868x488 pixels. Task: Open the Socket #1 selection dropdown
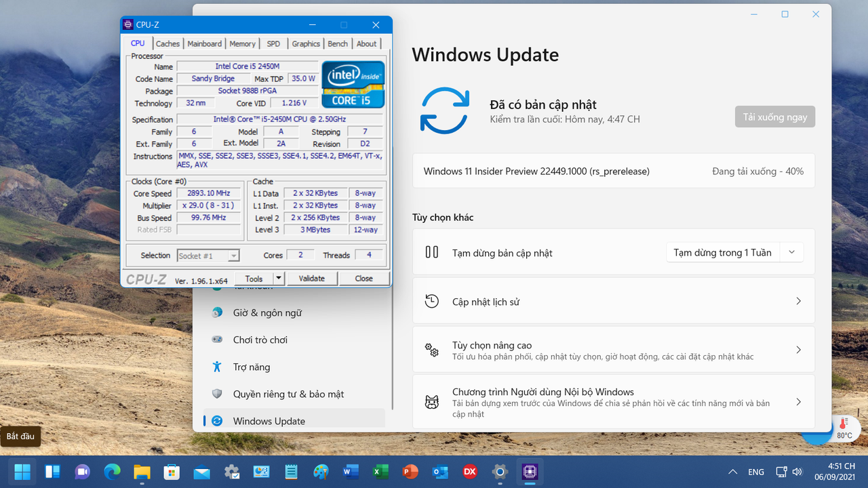pyautogui.click(x=208, y=256)
